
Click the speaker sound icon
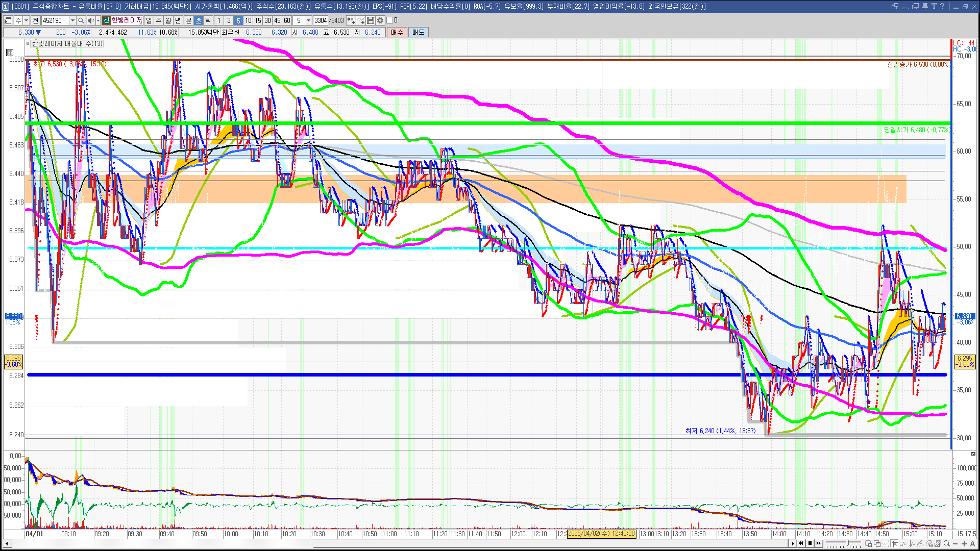[x=90, y=20]
